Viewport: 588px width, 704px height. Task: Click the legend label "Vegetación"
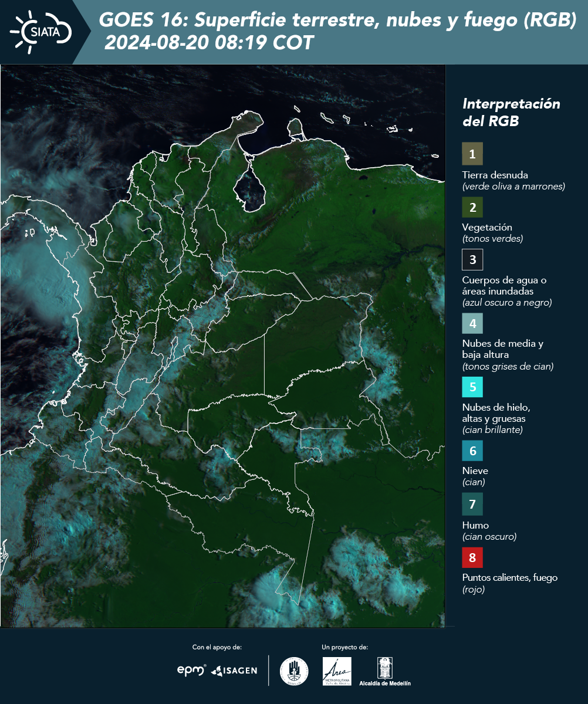[x=487, y=228]
